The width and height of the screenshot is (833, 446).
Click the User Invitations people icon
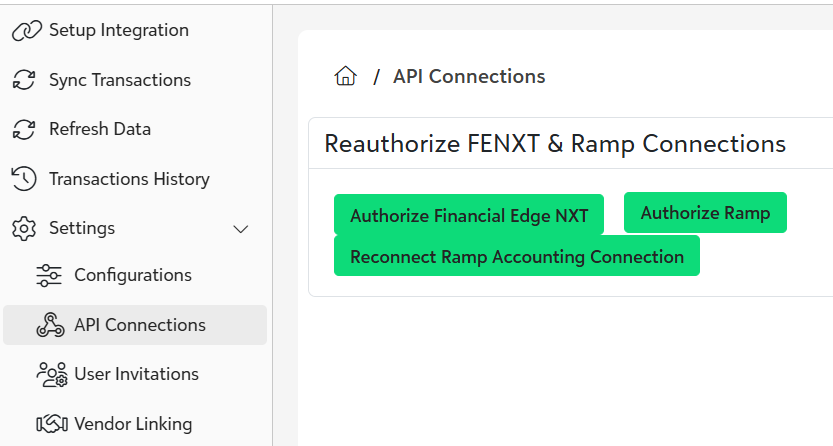pyautogui.click(x=51, y=375)
